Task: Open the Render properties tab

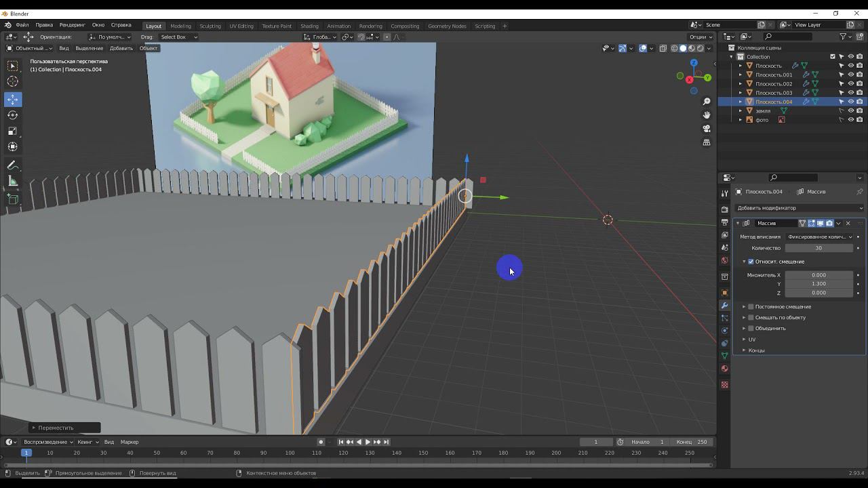Action: click(x=725, y=209)
